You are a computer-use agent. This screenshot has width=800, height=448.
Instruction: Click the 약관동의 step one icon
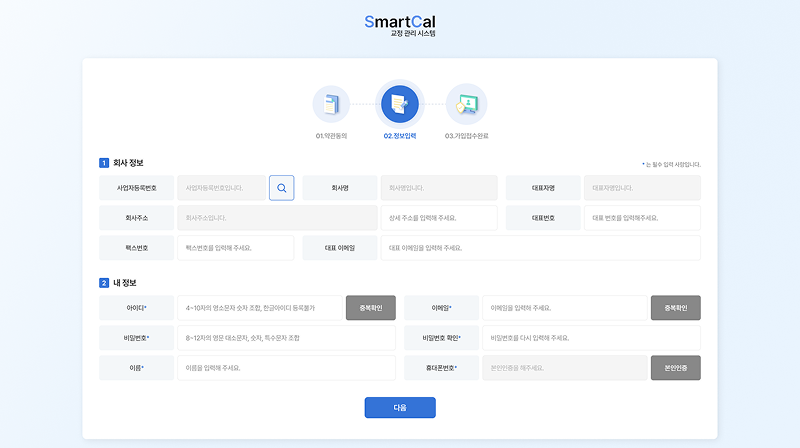pyautogui.click(x=331, y=104)
